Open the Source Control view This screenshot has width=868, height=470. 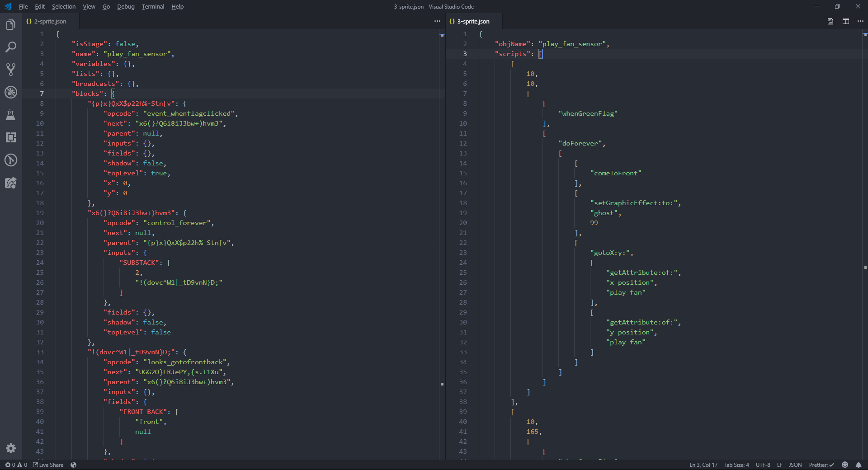coord(11,70)
